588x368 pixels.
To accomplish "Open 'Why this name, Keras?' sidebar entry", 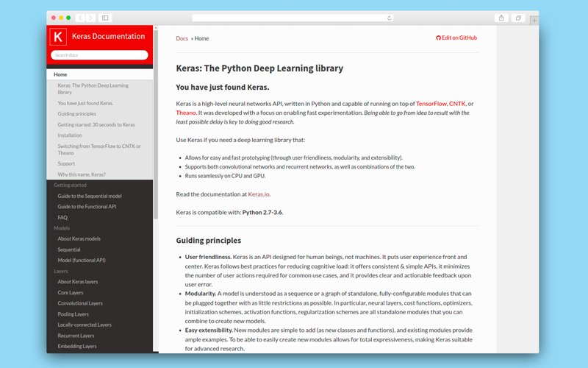I will pos(82,174).
